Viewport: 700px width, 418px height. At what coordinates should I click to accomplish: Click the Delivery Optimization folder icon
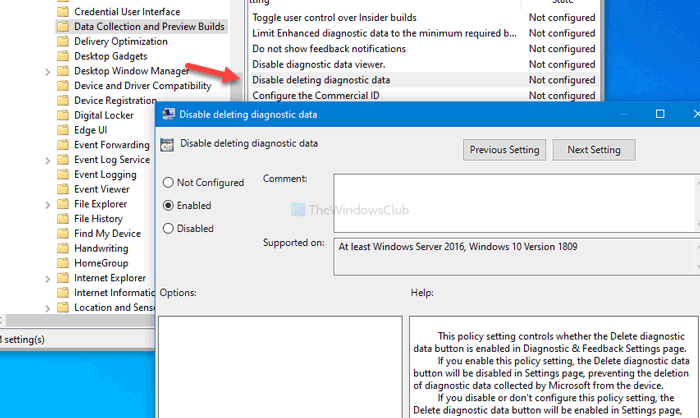point(63,41)
